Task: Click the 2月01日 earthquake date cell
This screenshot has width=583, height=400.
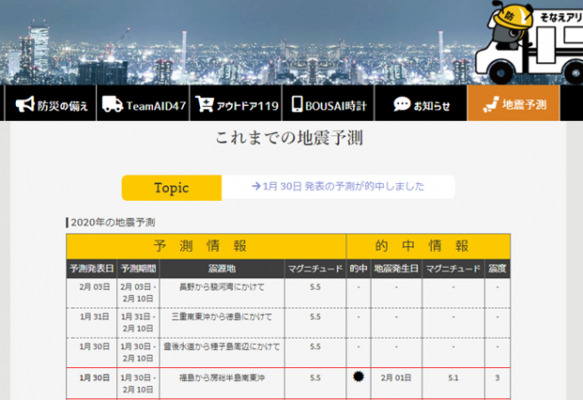Action: click(x=396, y=378)
